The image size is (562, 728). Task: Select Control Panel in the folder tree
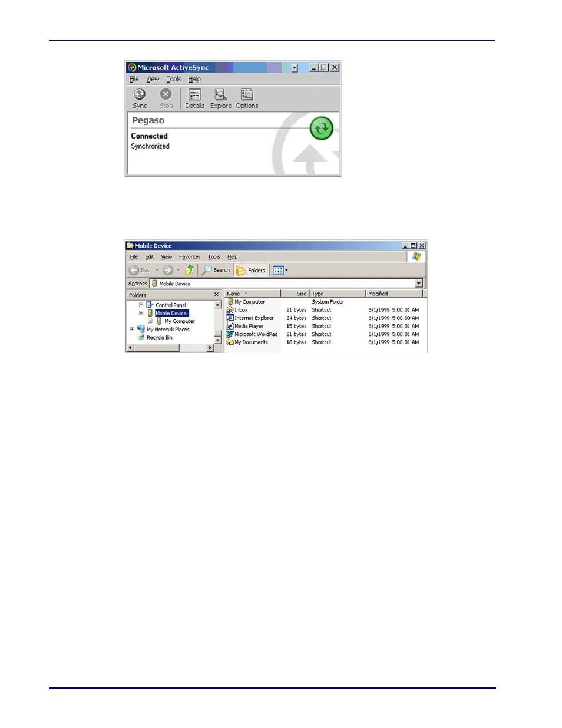171,305
